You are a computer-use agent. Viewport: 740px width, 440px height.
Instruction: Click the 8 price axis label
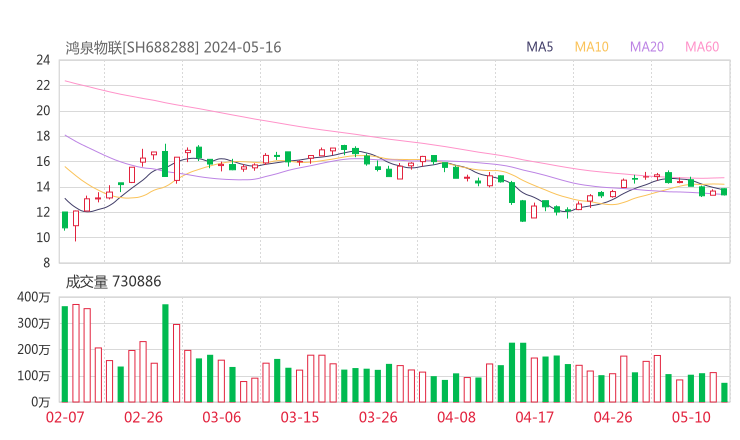click(x=46, y=263)
